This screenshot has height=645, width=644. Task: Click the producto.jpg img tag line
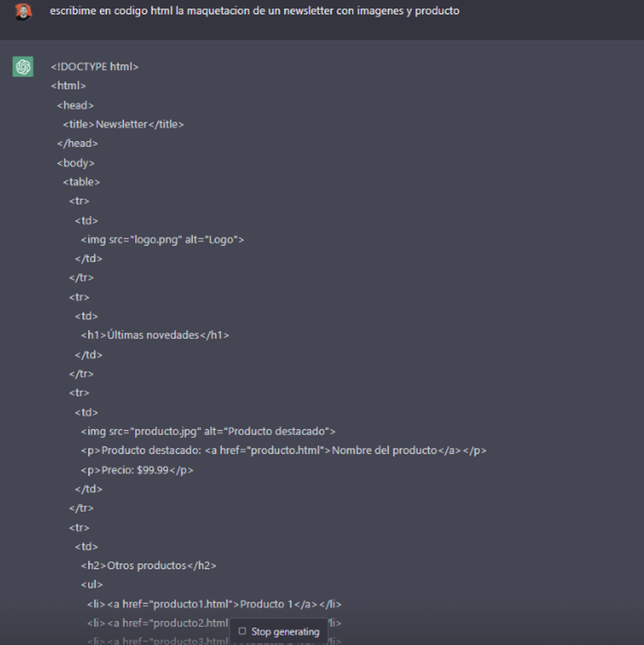(208, 431)
